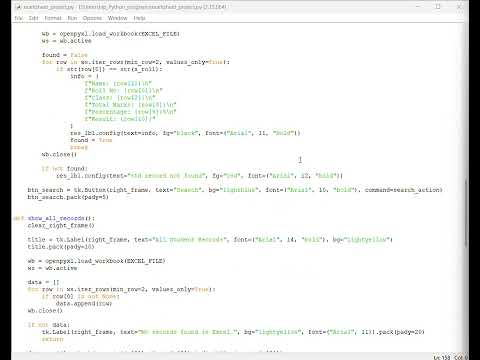Click the 'title.pack(pady=10)' line

tap(61, 247)
